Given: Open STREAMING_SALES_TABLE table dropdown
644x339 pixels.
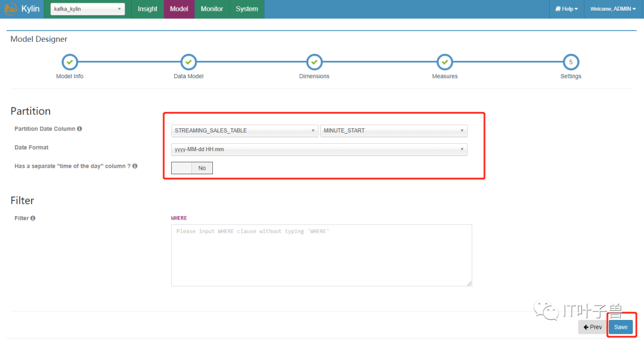Looking at the screenshot, I should (244, 131).
